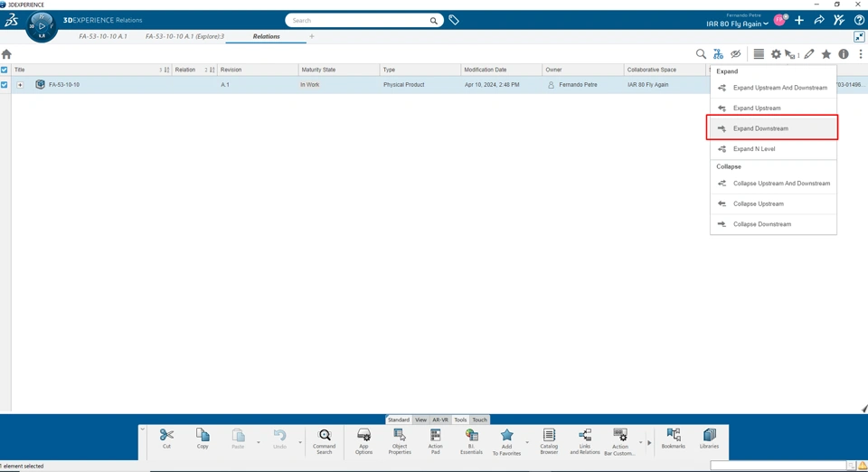Click Add To Favorites star

[x=506, y=441]
